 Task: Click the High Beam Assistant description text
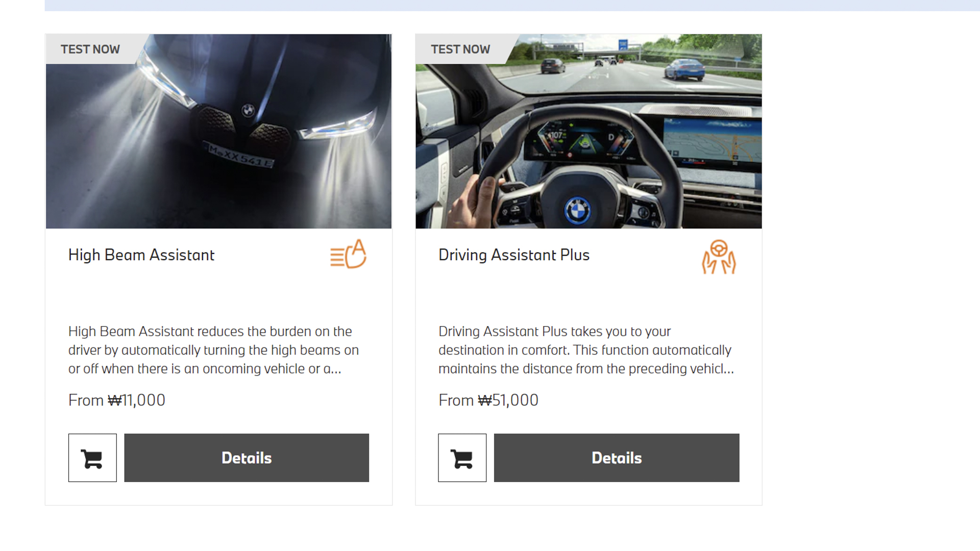tap(213, 350)
